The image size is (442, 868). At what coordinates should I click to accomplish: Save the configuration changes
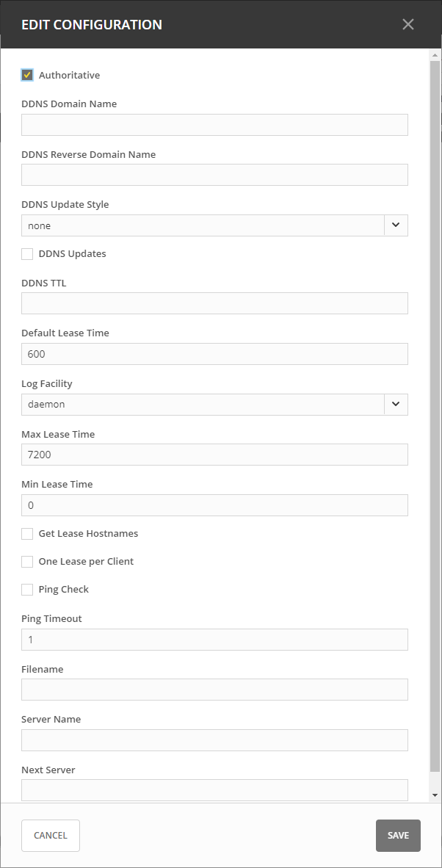398,836
